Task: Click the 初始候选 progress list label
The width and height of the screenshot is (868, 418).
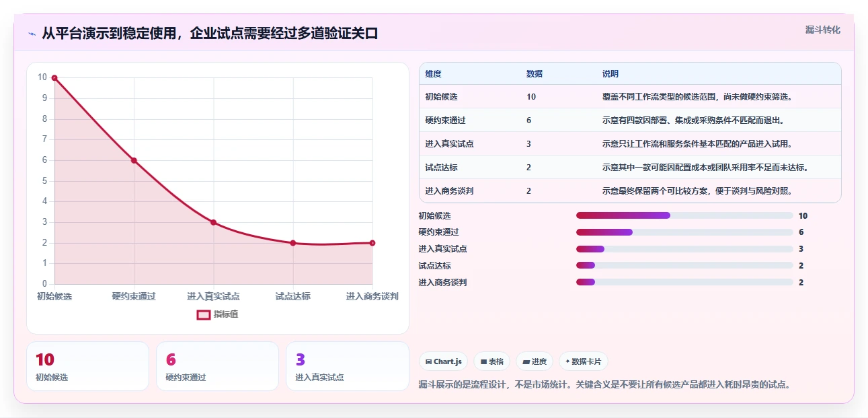Action: [434, 216]
